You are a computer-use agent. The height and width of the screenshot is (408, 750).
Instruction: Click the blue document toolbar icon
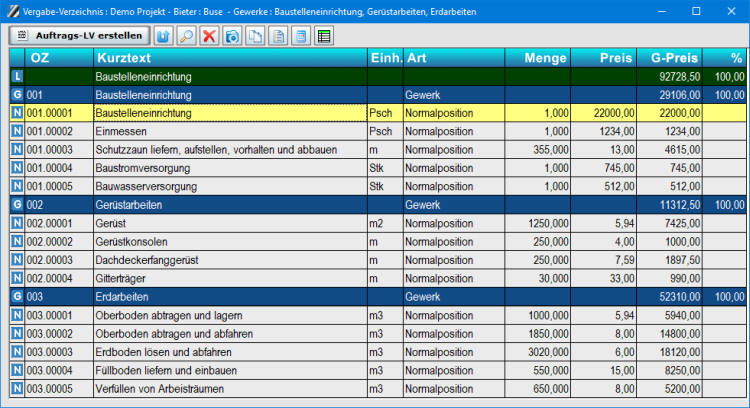point(301,36)
